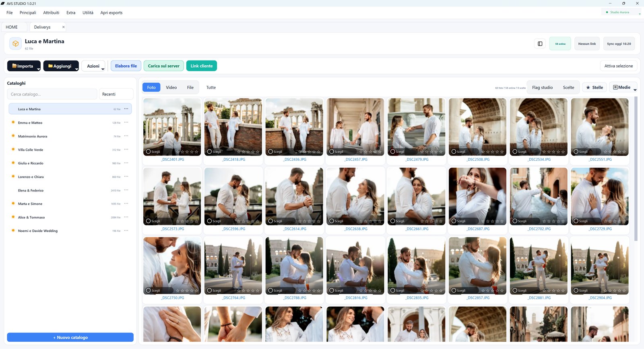Rate _DSC2418.JPG using its star row
This screenshot has width=644, height=349.
(x=248, y=152)
